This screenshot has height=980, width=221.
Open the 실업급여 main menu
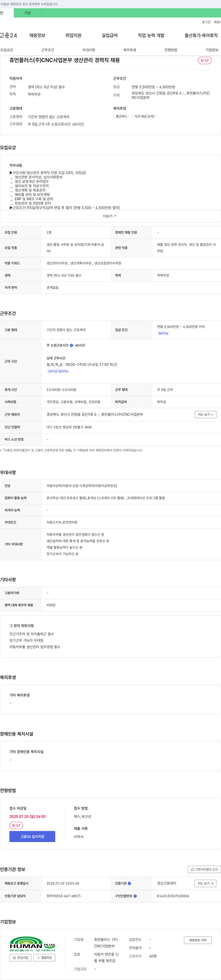click(x=109, y=35)
